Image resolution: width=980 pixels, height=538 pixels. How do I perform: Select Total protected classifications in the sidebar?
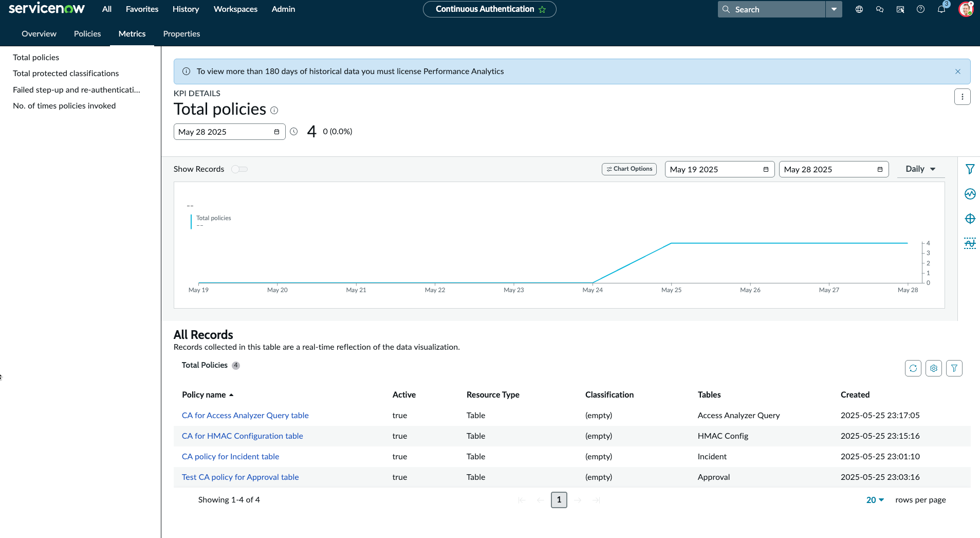tap(66, 73)
